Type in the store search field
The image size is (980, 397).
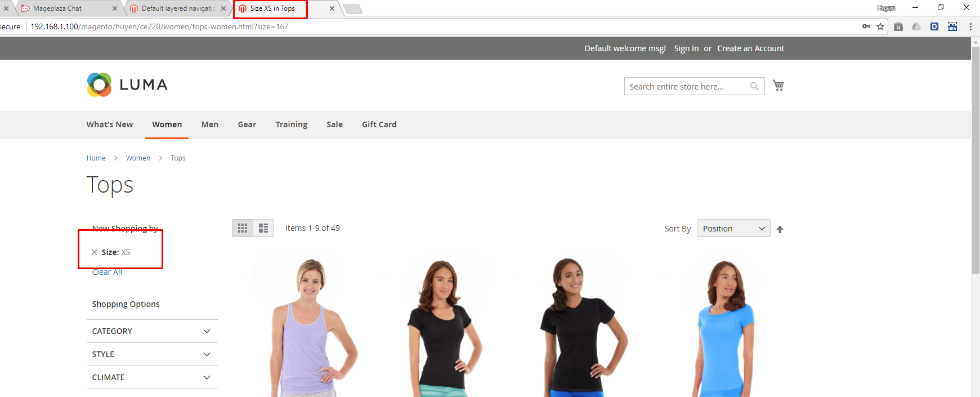pos(687,87)
